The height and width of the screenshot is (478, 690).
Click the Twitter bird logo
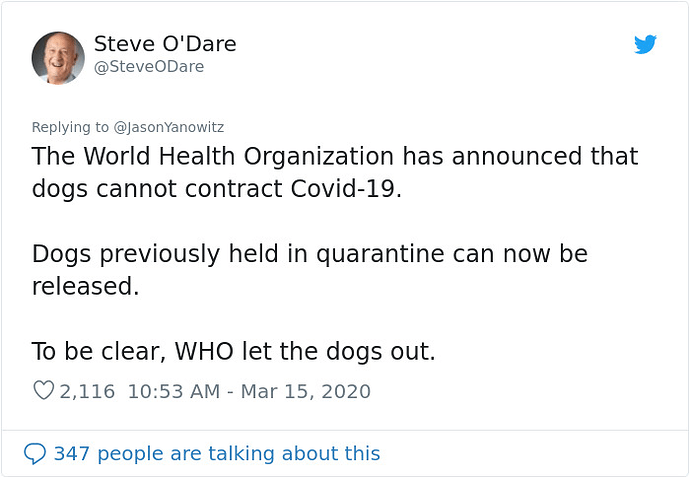point(645,44)
